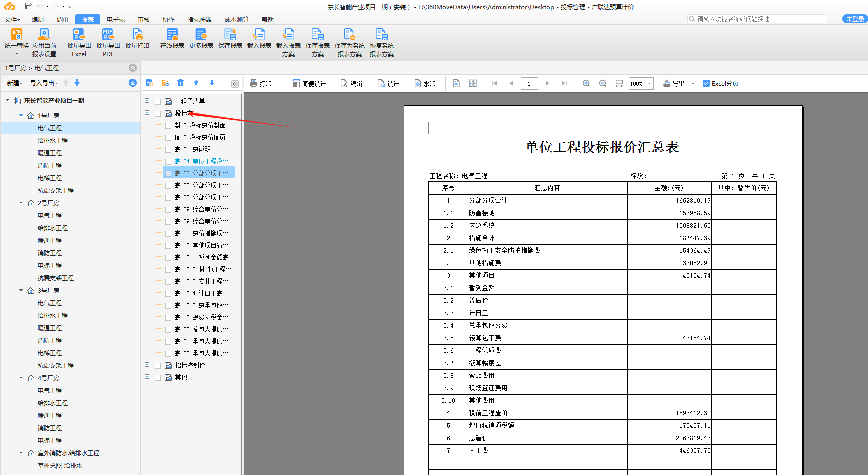Switch to double page view
Image resolution: width=868 pixels, height=475 pixels.
473,83
